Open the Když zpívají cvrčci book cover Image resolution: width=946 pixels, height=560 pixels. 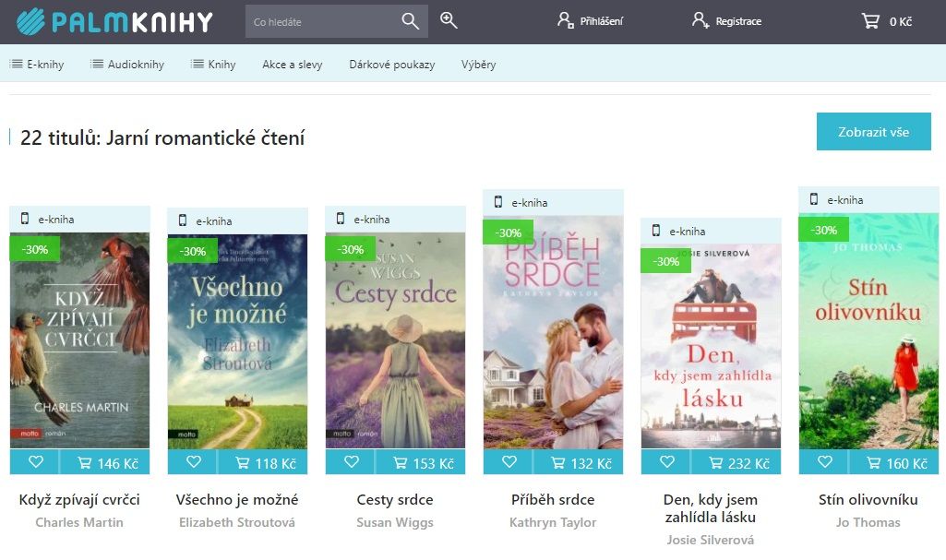coord(79,340)
